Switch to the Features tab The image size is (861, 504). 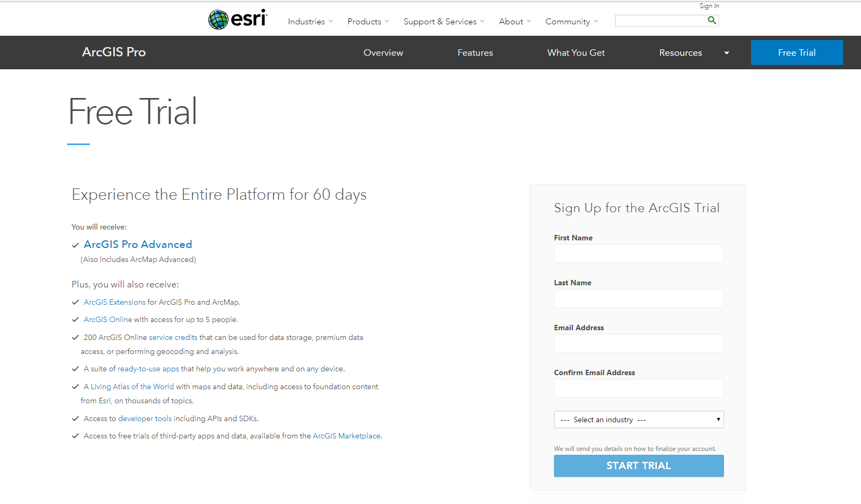point(475,53)
